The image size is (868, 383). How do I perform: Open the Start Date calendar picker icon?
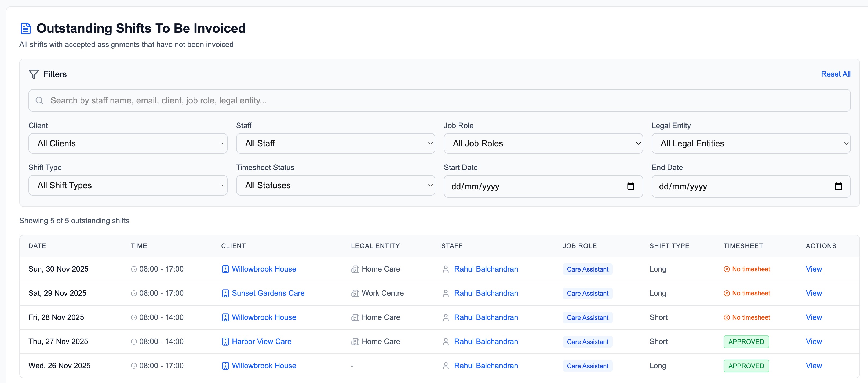tap(630, 186)
